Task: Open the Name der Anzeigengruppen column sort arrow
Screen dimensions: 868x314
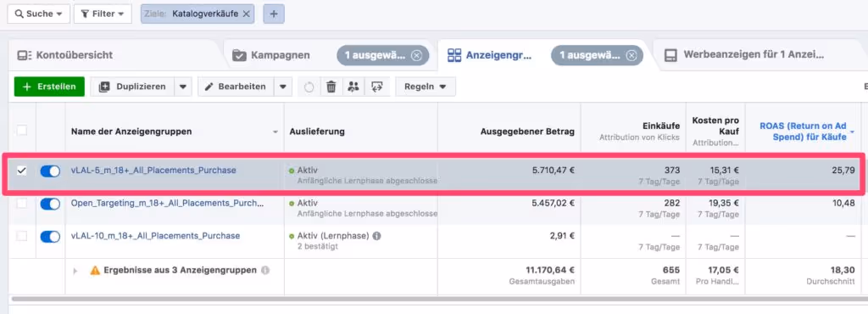Action: [x=275, y=132]
